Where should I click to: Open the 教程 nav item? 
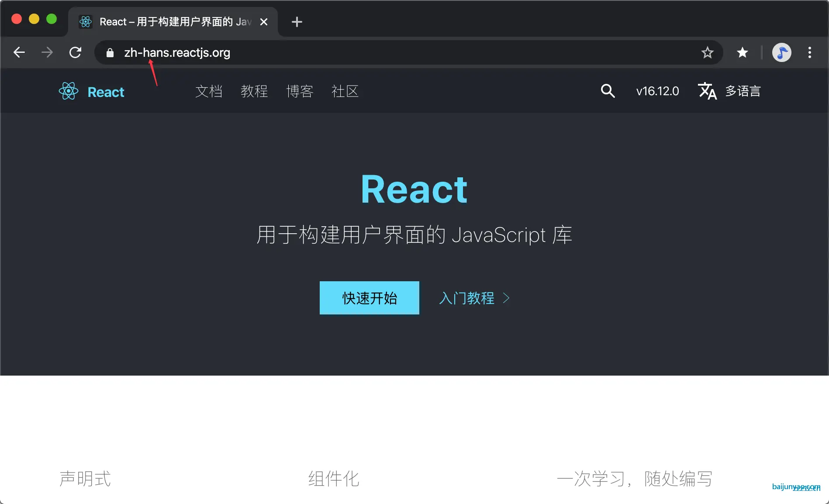click(x=254, y=91)
